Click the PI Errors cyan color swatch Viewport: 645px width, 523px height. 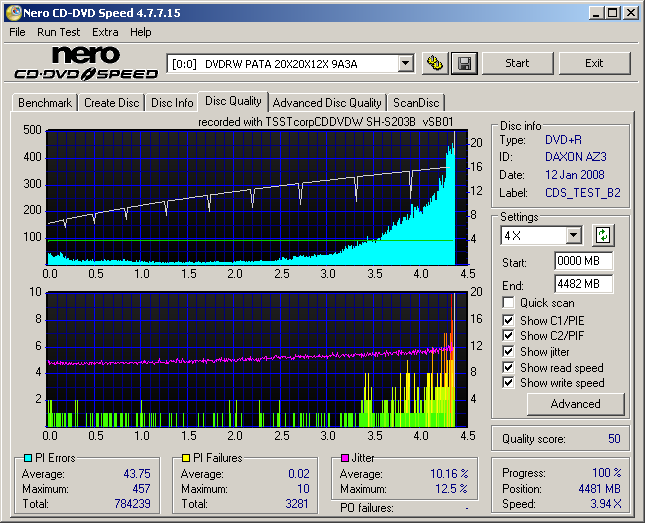(x=28, y=458)
